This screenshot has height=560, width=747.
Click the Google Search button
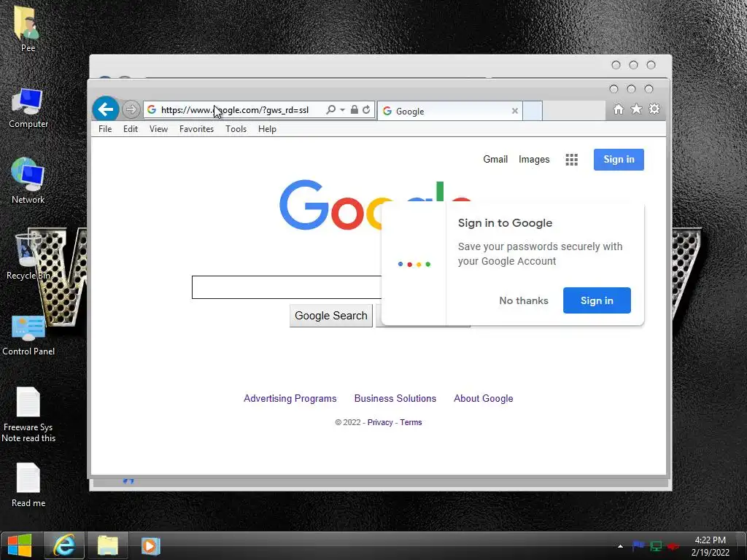point(331,316)
